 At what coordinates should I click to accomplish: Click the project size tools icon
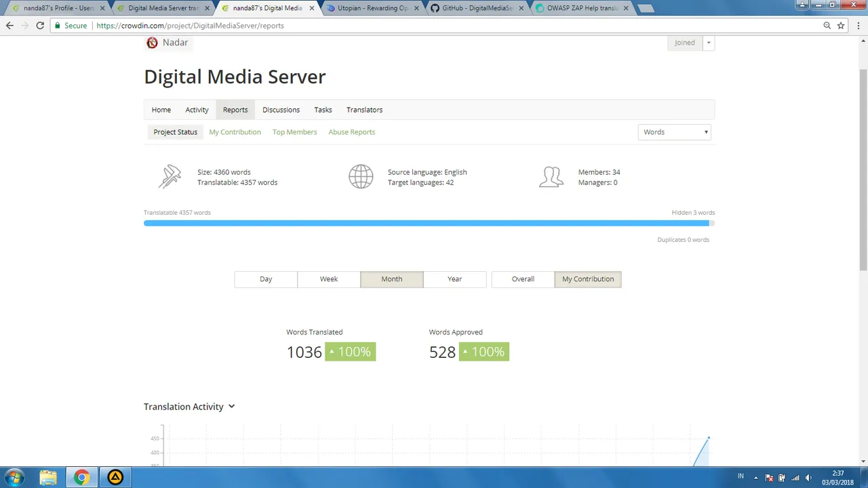[170, 177]
